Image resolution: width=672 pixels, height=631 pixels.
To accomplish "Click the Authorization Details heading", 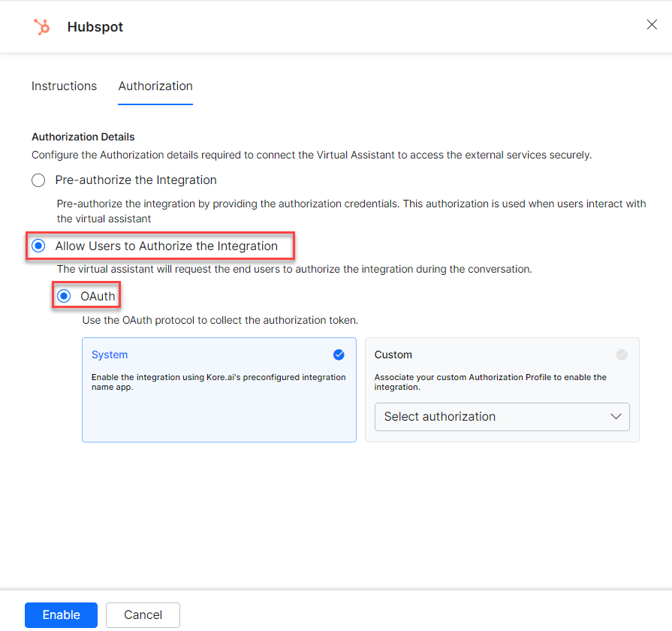I will pos(83,137).
